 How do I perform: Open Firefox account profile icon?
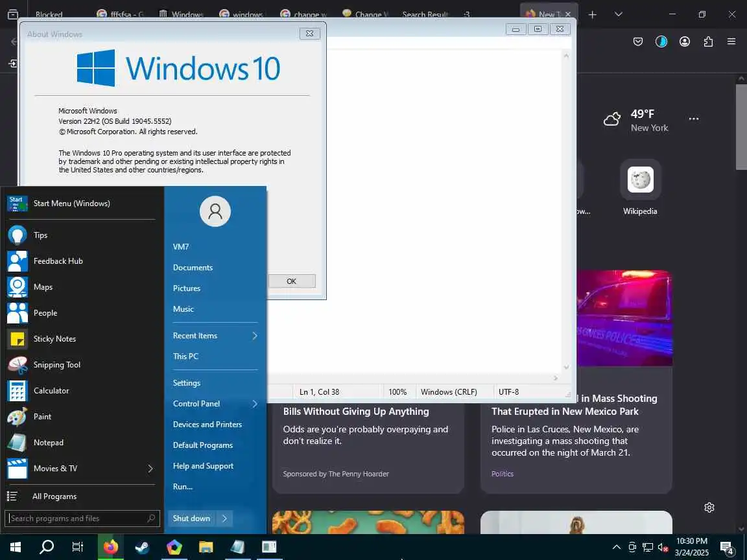[685, 42]
